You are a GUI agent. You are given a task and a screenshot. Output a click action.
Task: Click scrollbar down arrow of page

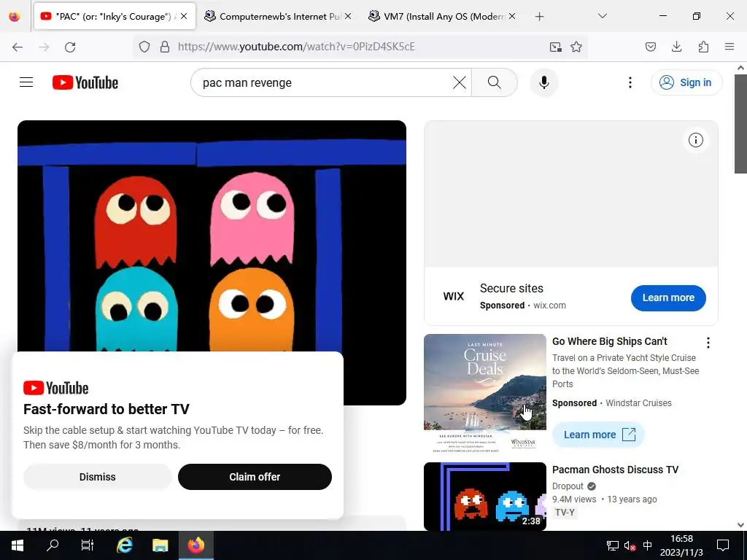pyautogui.click(x=740, y=525)
